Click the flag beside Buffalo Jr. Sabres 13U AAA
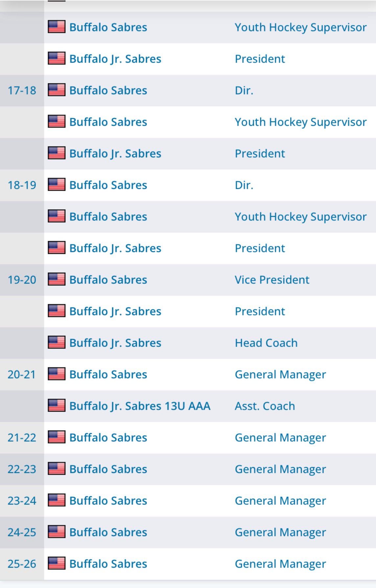376x588 pixels. [x=57, y=406]
